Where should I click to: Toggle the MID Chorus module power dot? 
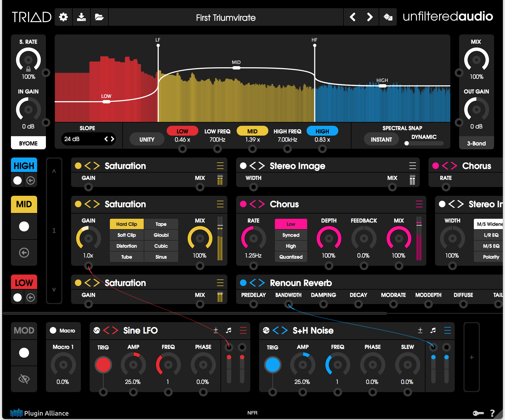tap(243, 204)
